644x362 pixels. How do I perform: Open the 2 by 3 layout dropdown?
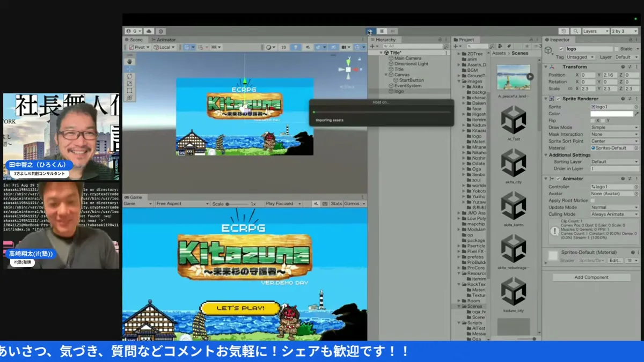(625, 31)
